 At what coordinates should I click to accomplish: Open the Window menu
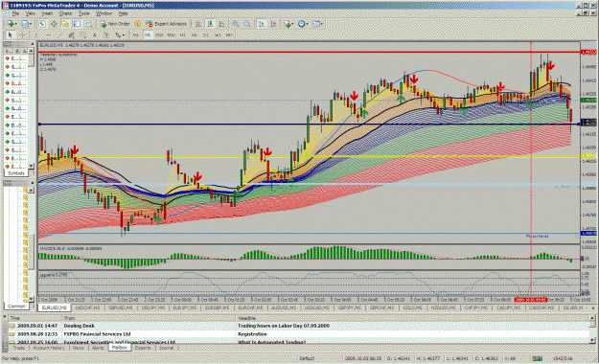pos(104,13)
